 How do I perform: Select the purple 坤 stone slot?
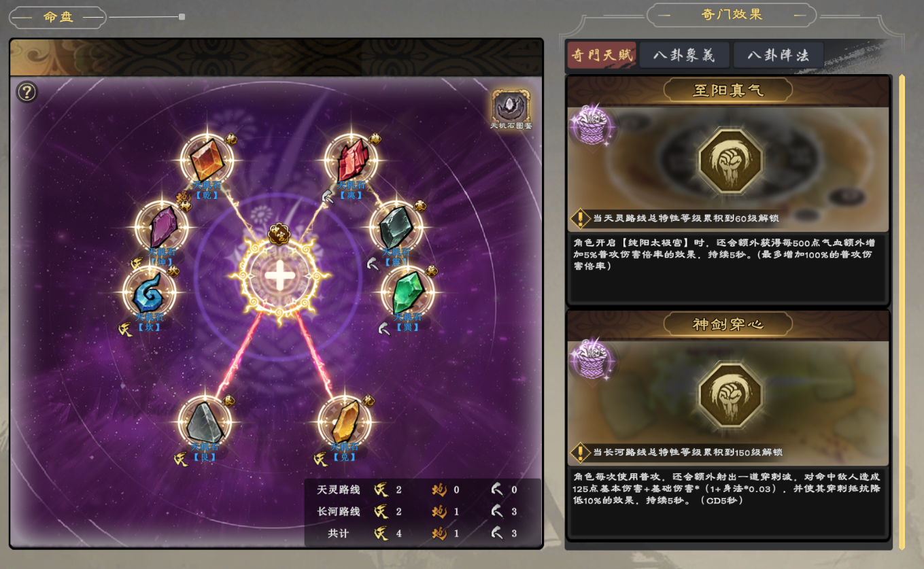[162, 226]
